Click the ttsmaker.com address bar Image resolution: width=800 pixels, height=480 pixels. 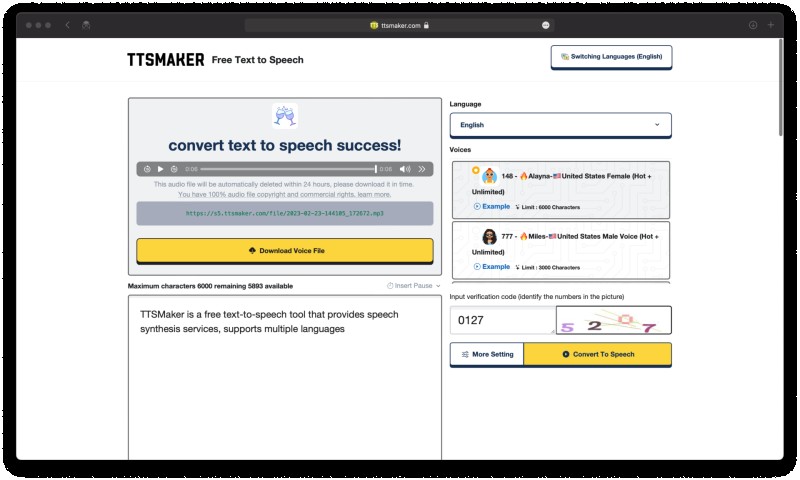[399, 25]
